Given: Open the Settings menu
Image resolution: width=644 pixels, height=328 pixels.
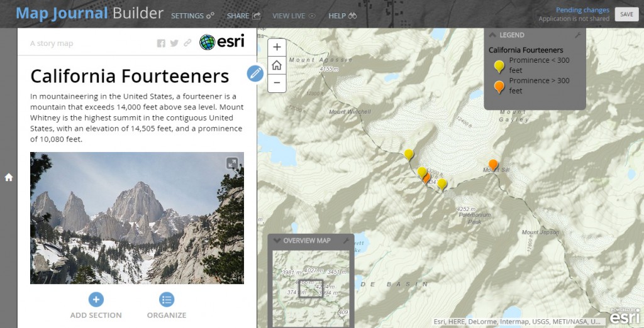Looking at the screenshot, I should [x=192, y=16].
